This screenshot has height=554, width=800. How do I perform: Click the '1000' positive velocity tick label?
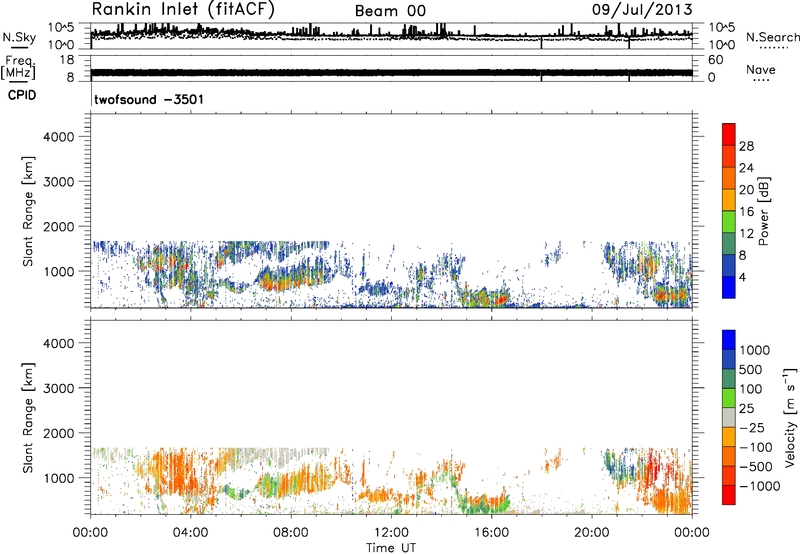[755, 350]
